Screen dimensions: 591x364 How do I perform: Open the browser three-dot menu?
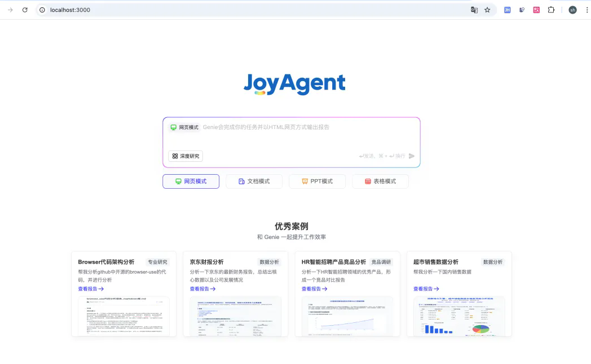tap(587, 10)
